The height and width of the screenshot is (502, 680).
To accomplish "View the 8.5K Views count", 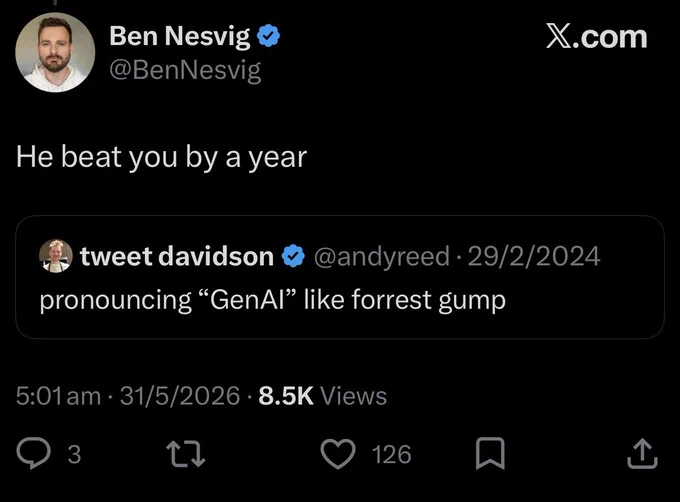I will click(x=323, y=396).
